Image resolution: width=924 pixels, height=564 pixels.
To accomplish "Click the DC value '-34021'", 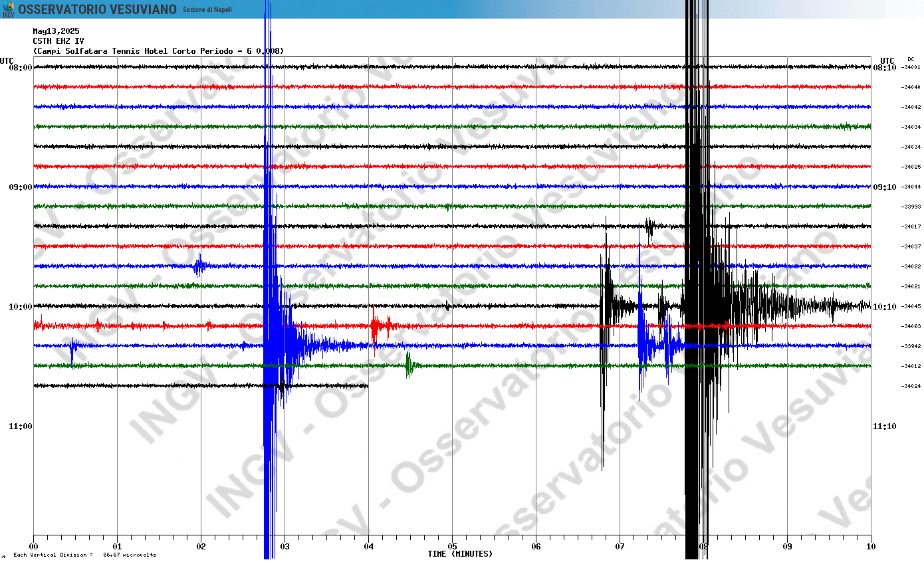I will pos(911,287).
